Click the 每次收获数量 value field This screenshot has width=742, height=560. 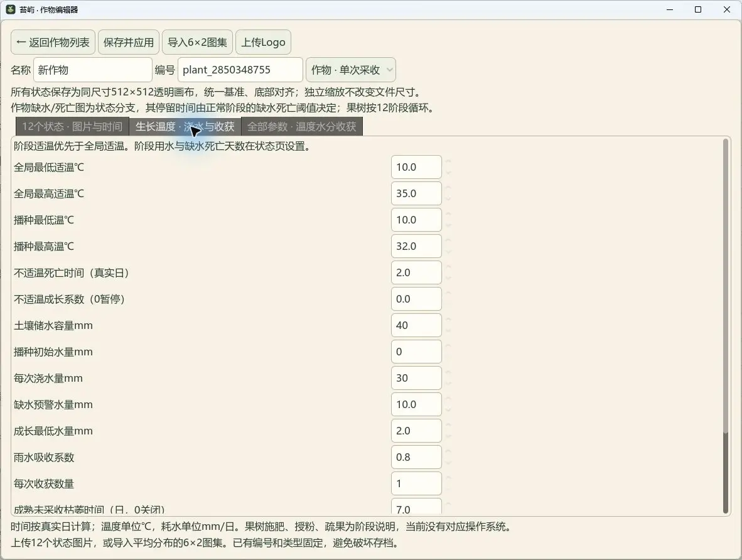pos(416,484)
